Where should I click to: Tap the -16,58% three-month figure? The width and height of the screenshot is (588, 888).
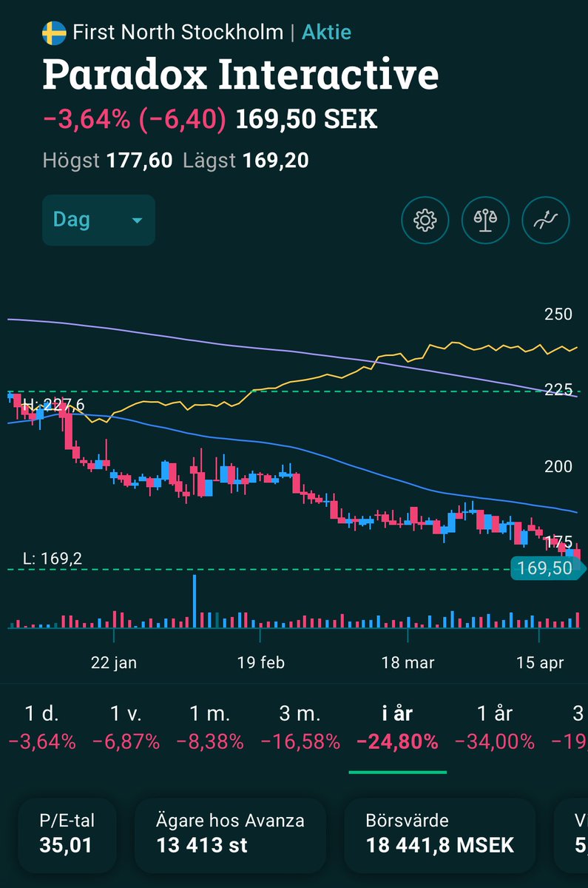[300, 741]
